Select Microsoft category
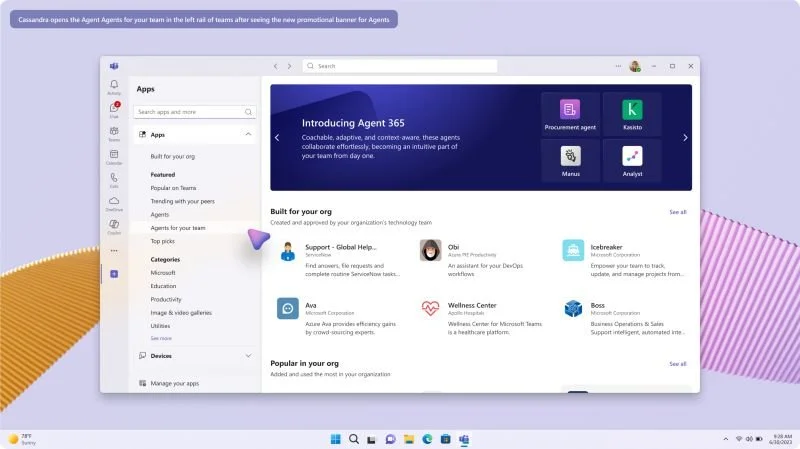Screen dimensions: 800x449 click(x=163, y=272)
